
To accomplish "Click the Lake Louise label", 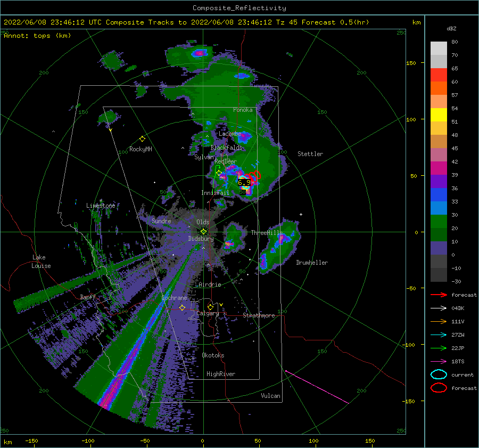I will [41, 262].
